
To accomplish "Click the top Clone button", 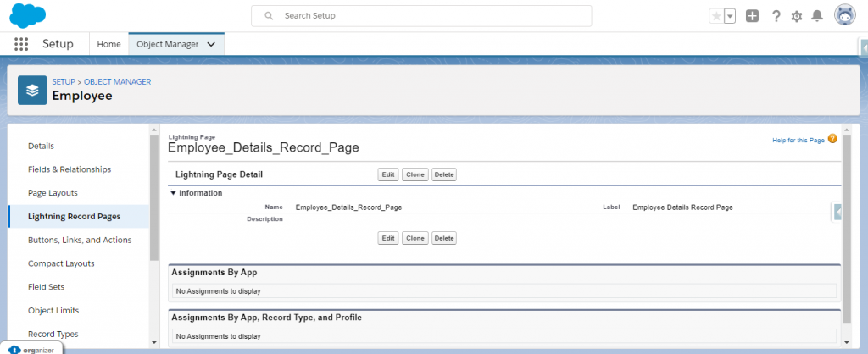I will [415, 174].
